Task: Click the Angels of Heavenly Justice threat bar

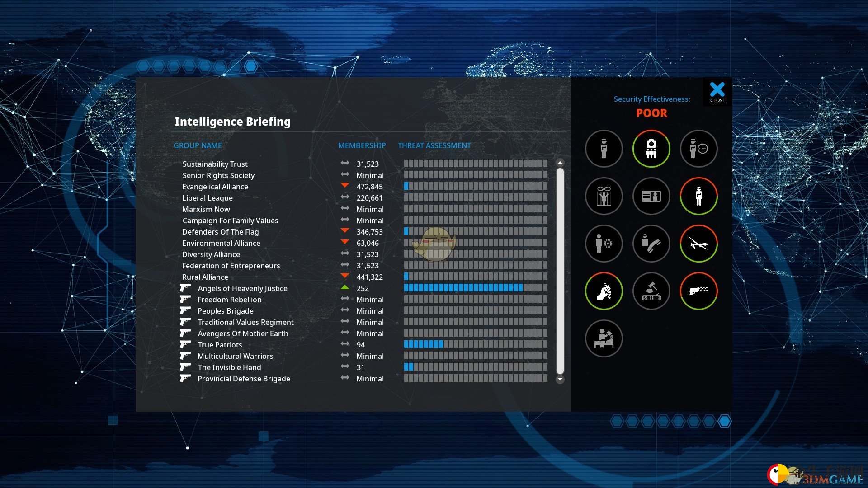Action: 476,288
